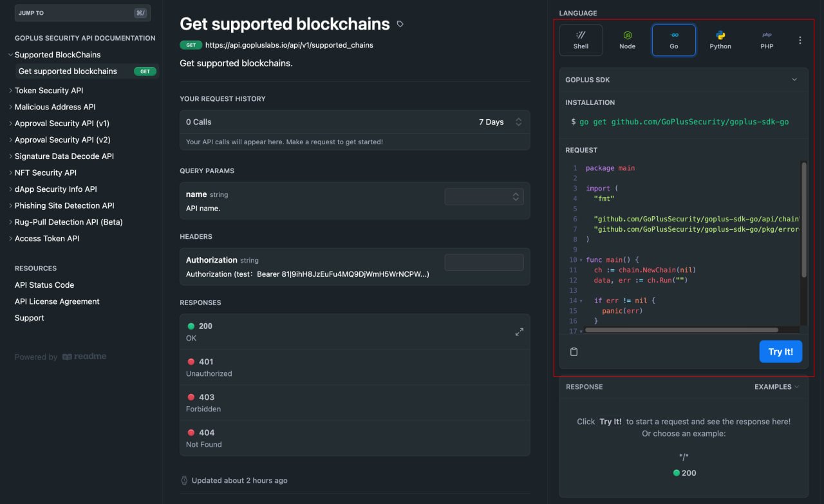Image resolution: width=824 pixels, height=504 pixels.
Task: Click the go get installation command
Action: [684, 122]
